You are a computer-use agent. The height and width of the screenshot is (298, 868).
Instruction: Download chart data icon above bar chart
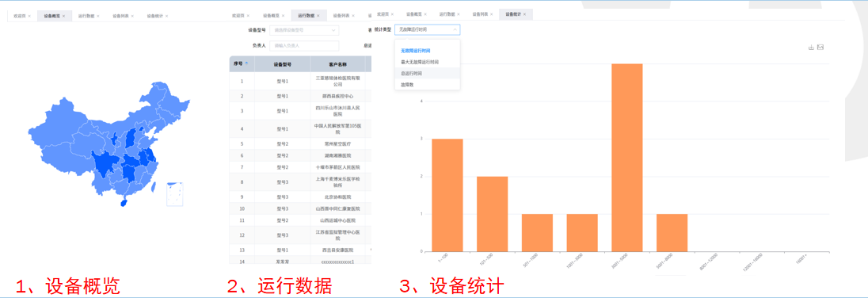click(811, 47)
